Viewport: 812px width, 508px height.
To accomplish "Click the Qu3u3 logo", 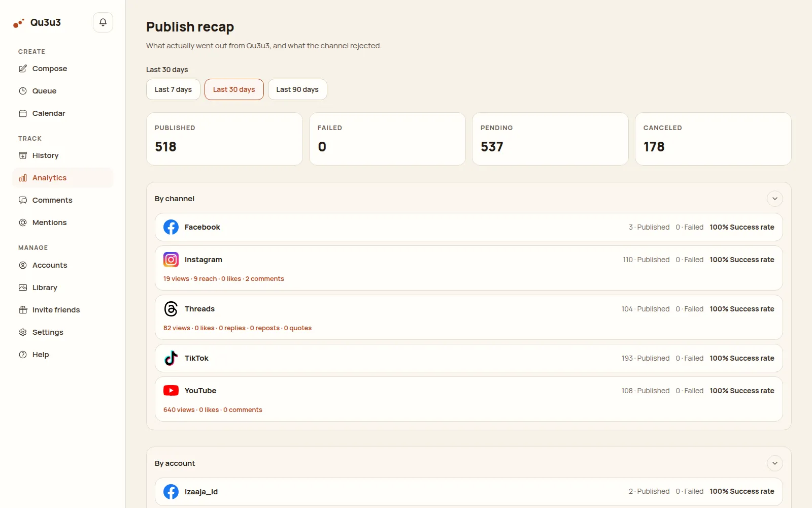I will pos(37,23).
